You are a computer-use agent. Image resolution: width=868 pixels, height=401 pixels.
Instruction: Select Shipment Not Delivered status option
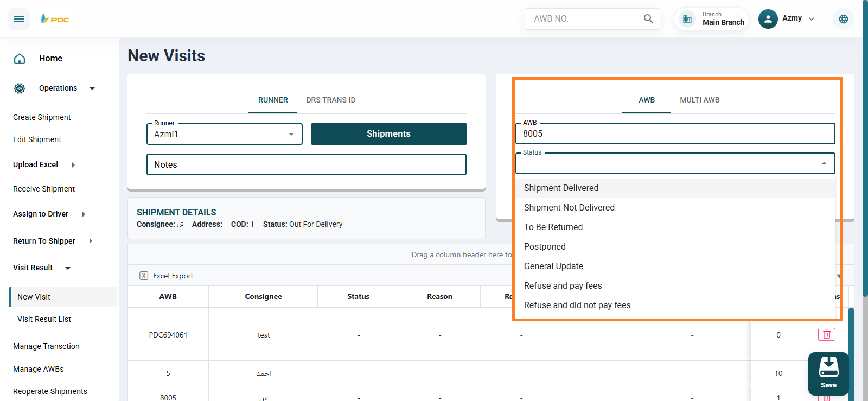click(569, 207)
